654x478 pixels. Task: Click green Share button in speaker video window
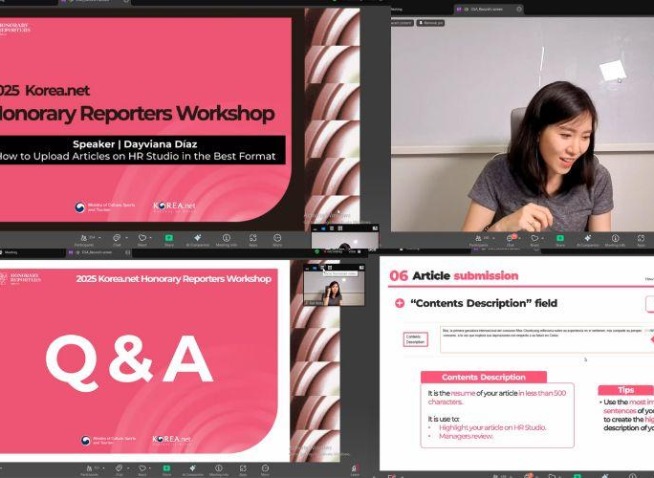(560, 240)
